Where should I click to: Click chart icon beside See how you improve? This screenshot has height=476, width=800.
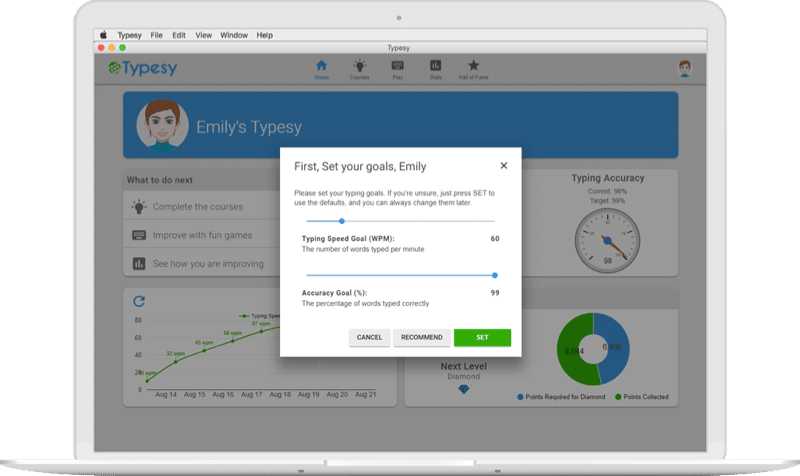(x=139, y=263)
